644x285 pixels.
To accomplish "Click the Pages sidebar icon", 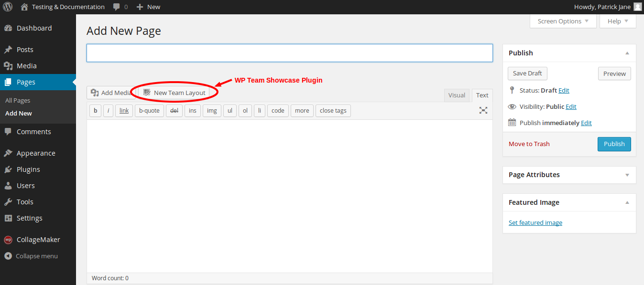I will (8, 82).
